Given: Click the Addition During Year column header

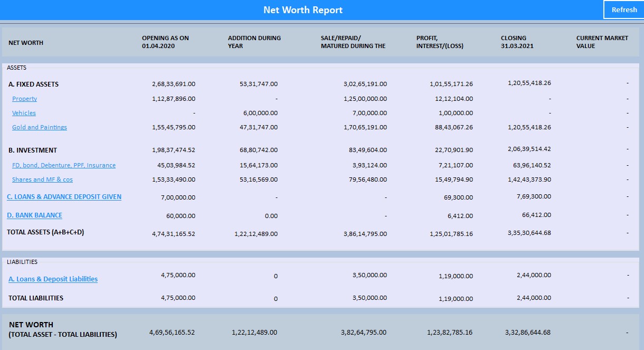Looking at the screenshot, I should [x=254, y=42].
